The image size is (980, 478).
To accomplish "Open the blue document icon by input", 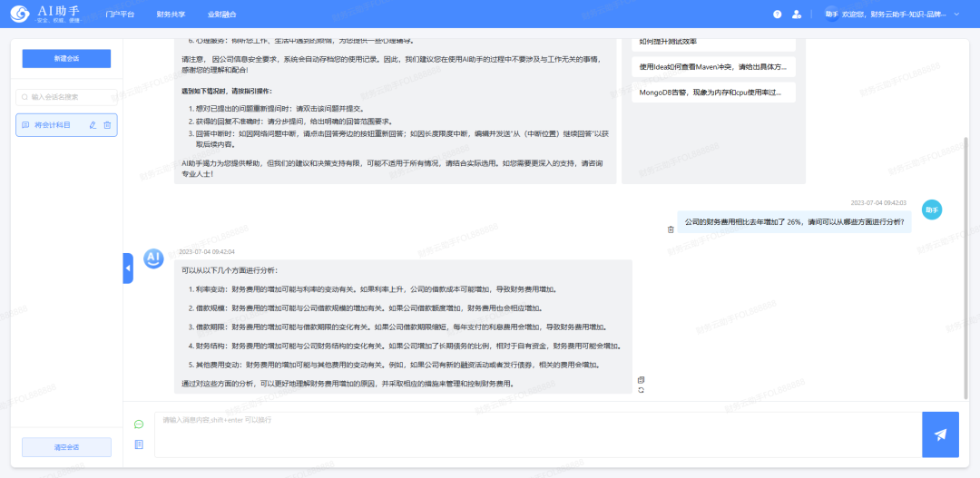I will 139,444.
